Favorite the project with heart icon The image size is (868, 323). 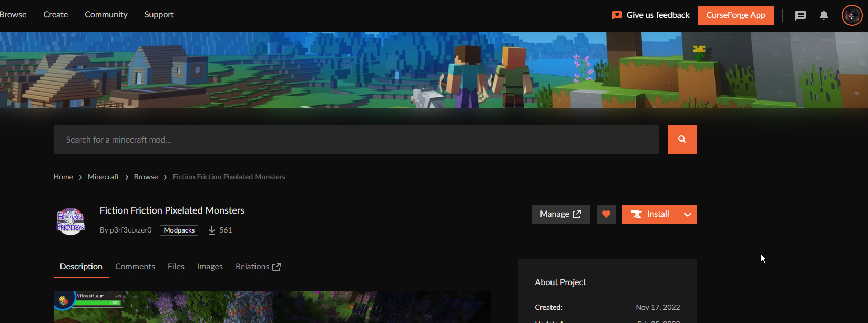tap(606, 214)
